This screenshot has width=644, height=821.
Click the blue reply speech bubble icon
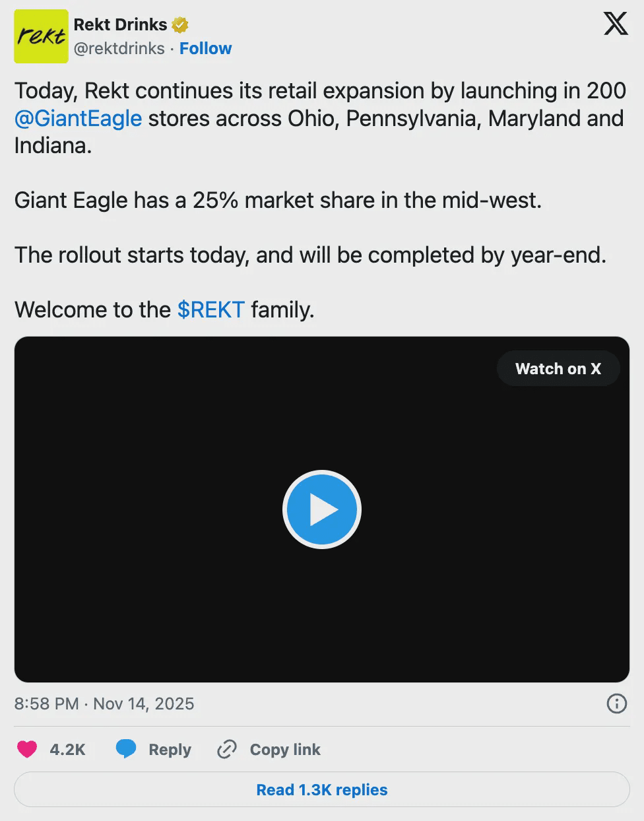[x=126, y=749]
